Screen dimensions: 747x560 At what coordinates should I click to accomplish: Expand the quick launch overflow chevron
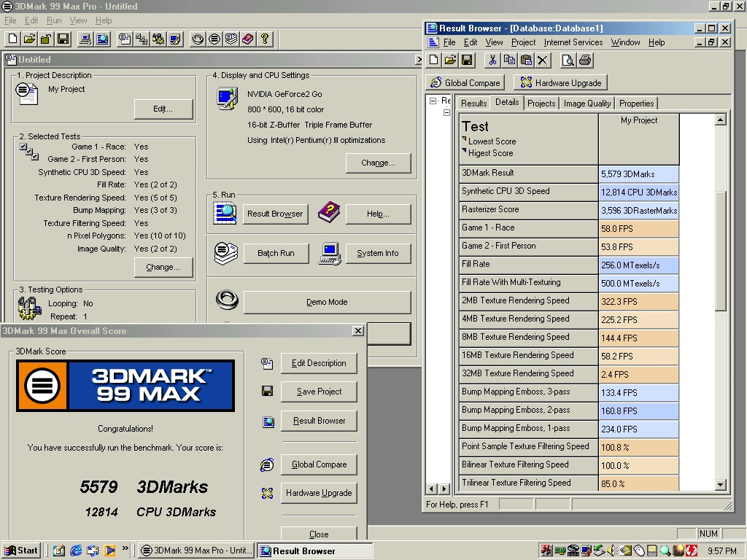tap(125, 549)
